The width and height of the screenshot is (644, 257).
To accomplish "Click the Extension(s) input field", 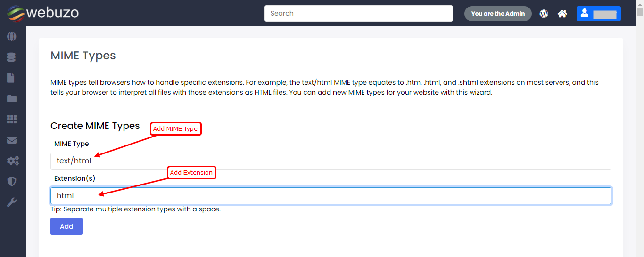I will (330, 196).
